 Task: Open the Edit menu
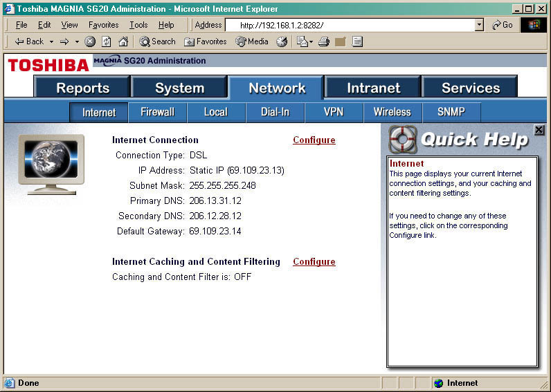click(44, 25)
